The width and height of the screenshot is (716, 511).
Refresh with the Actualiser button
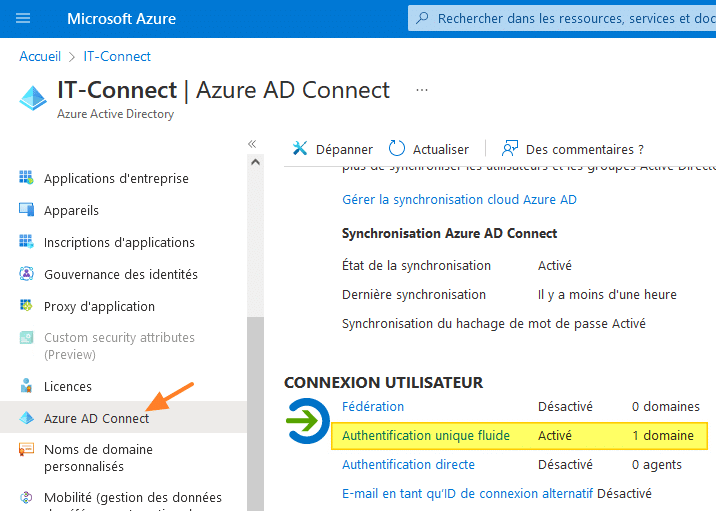click(x=428, y=149)
